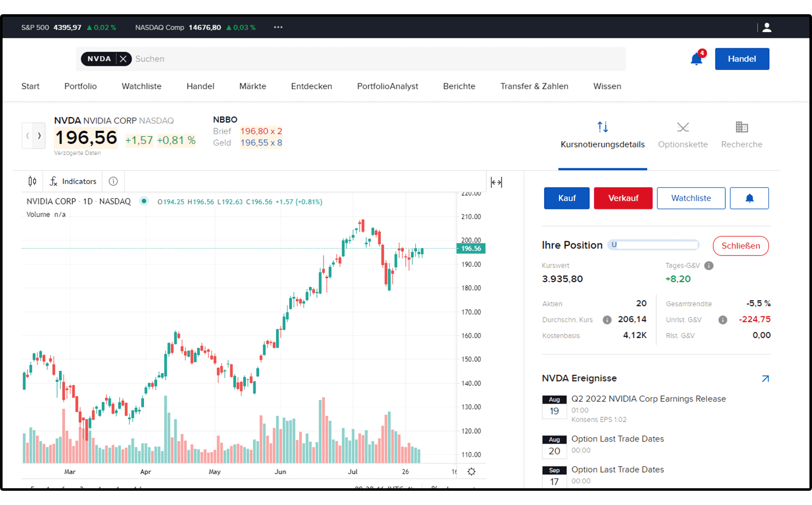Click the Kurswert value 3.935,80
Viewport: 812px width, 505px height.
[562, 279]
